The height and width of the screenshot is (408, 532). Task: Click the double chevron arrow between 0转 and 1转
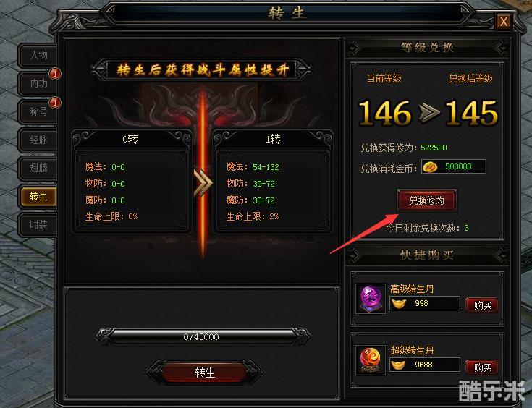click(x=203, y=183)
